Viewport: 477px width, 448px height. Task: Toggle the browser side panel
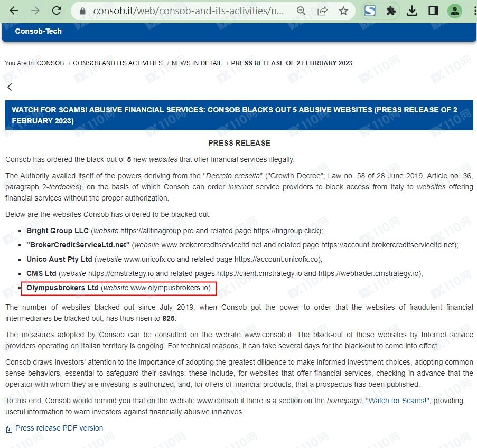click(433, 11)
